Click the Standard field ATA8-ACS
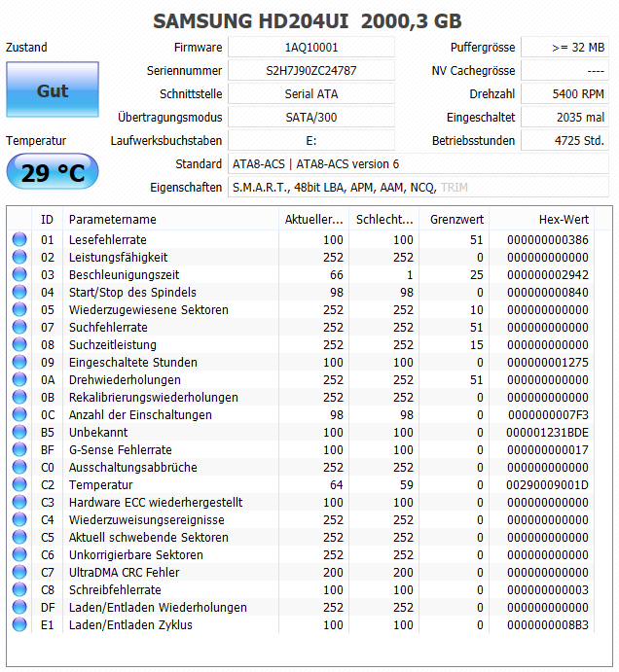This screenshot has width=619, height=672. 419,163
